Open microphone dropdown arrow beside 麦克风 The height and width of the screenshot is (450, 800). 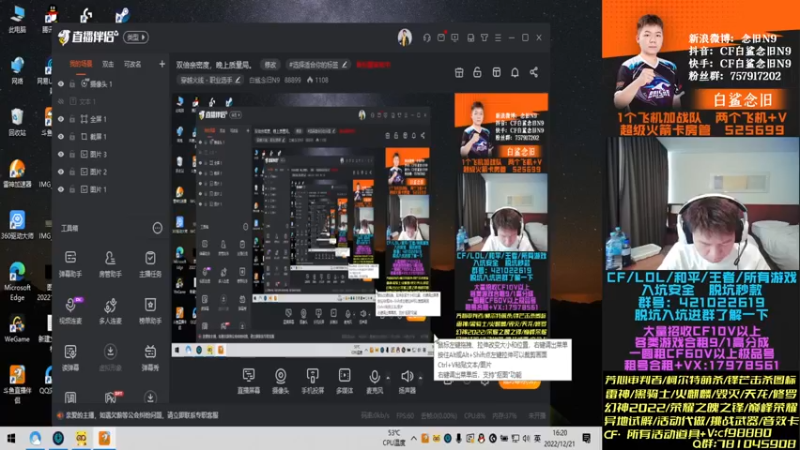(388, 378)
